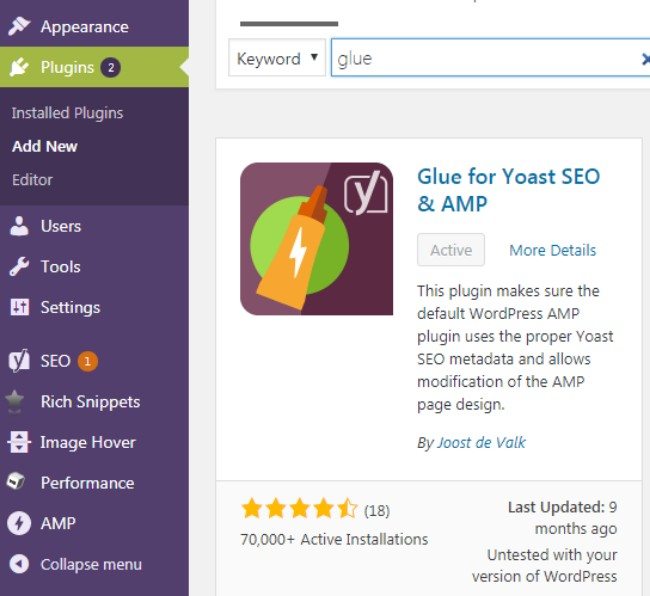
Task: Open the Glue plugin thumbnail image
Action: (316, 239)
